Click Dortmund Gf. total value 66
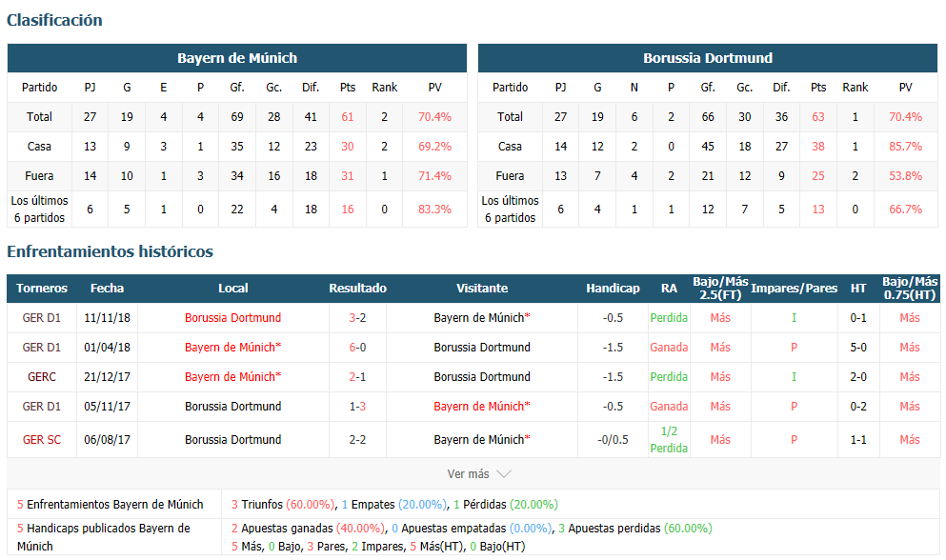The width and height of the screenshot is (946, 560). point(708,117)
